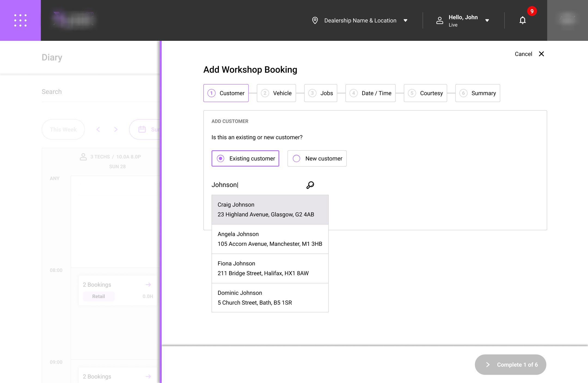Screen dimensions: 588x383
Task: Close the booking panel with X
Action: (x=541, y=54)
